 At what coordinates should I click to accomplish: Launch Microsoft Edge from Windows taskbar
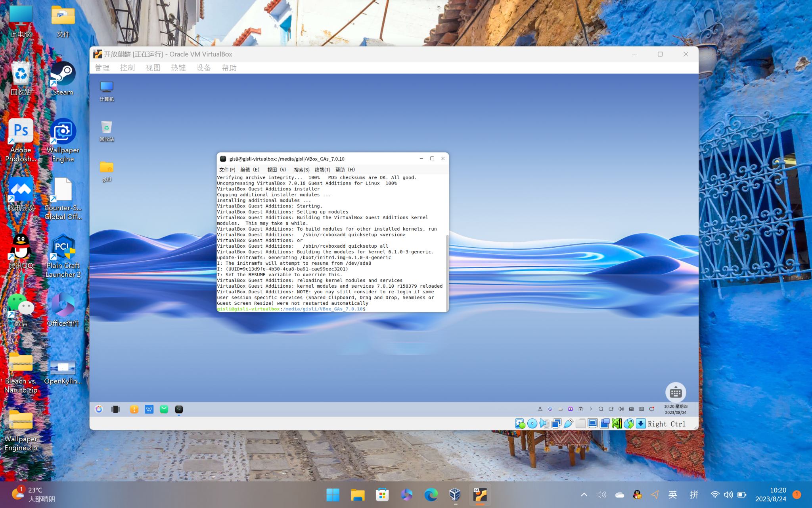[431, 495]
